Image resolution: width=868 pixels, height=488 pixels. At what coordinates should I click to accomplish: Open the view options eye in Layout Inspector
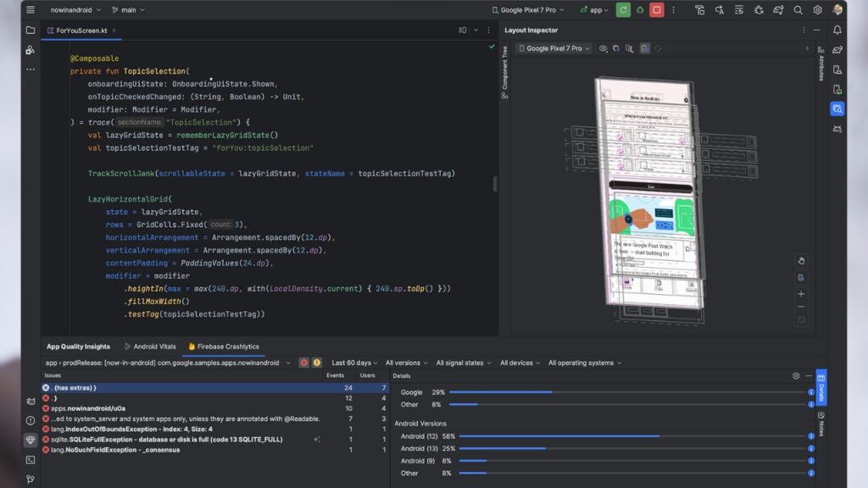pos(603,47)
